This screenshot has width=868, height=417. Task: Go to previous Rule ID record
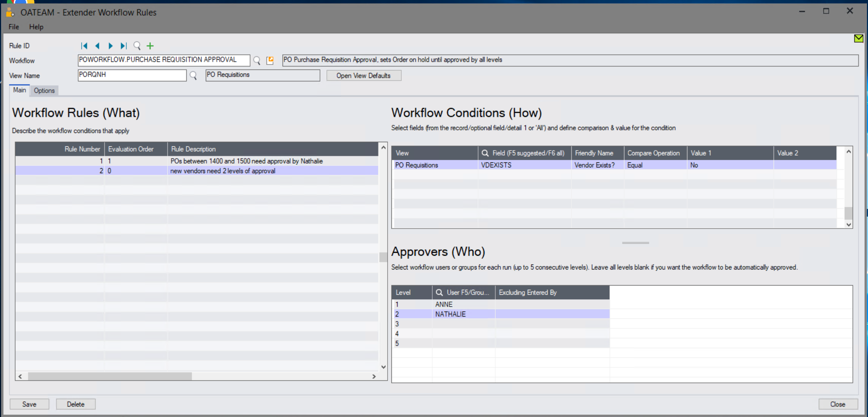pos(97,46)
